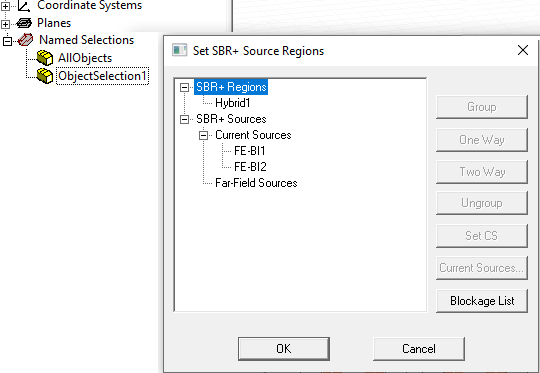Select the Hybrid1 region
The image size is (540, 373).
click(x=232, y=103)
